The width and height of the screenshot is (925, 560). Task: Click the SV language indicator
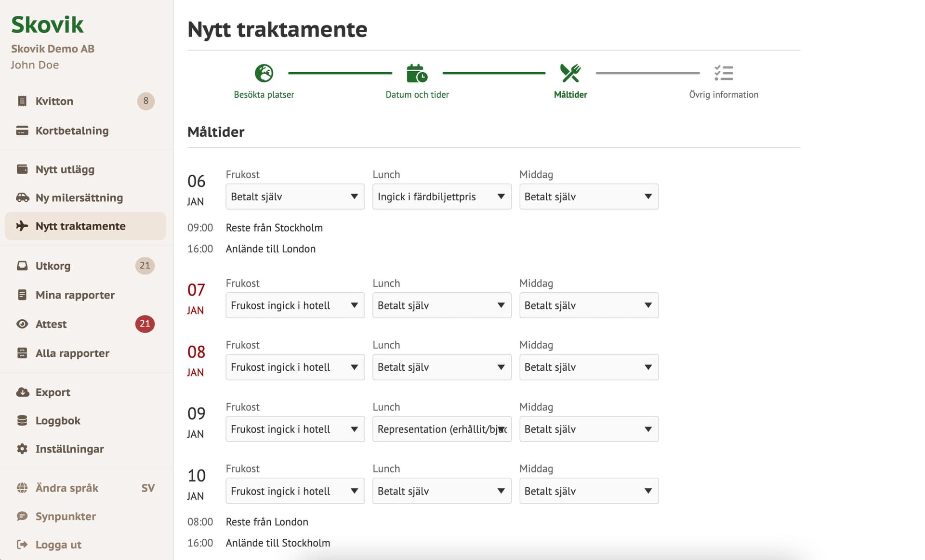point(148,488)
